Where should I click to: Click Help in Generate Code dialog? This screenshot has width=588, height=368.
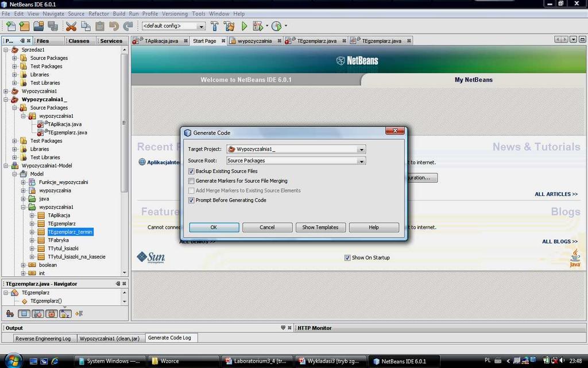373,227
